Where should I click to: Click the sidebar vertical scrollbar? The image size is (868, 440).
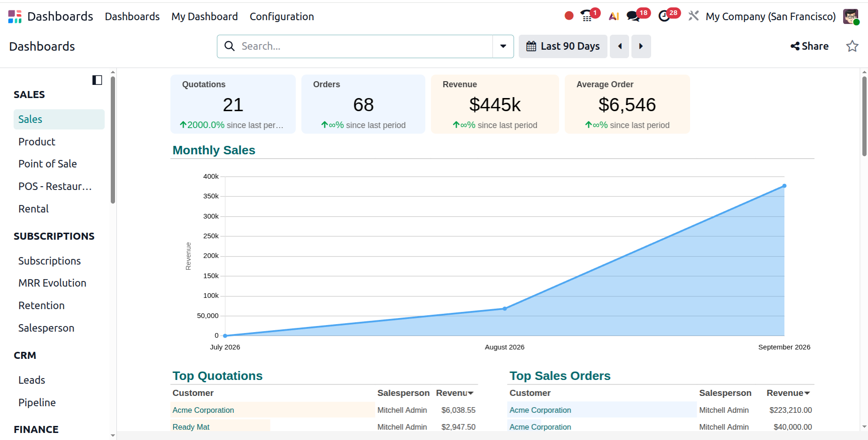[x=113, y=140]
